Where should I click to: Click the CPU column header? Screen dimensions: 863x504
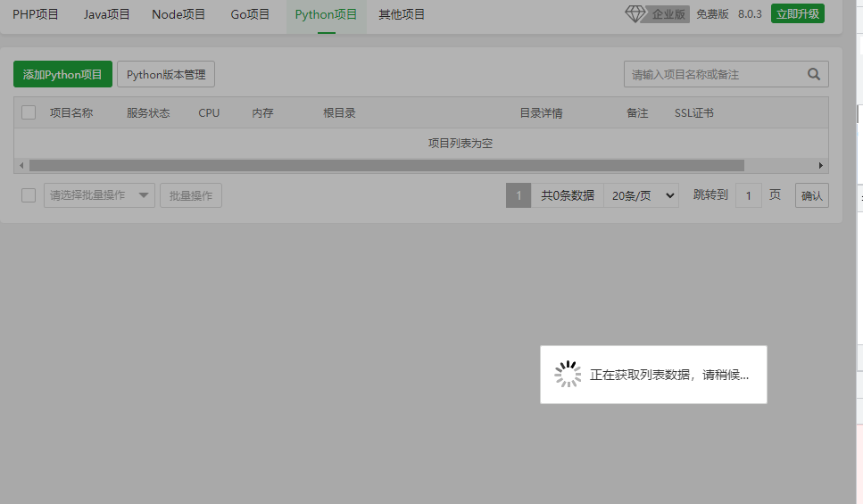pos(209,112)
